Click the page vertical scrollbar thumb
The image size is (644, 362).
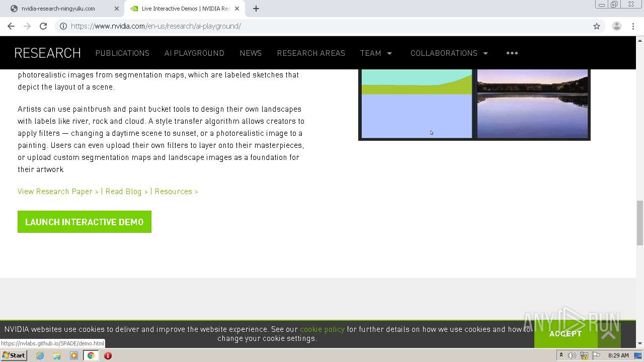click(x=640, y=222)
